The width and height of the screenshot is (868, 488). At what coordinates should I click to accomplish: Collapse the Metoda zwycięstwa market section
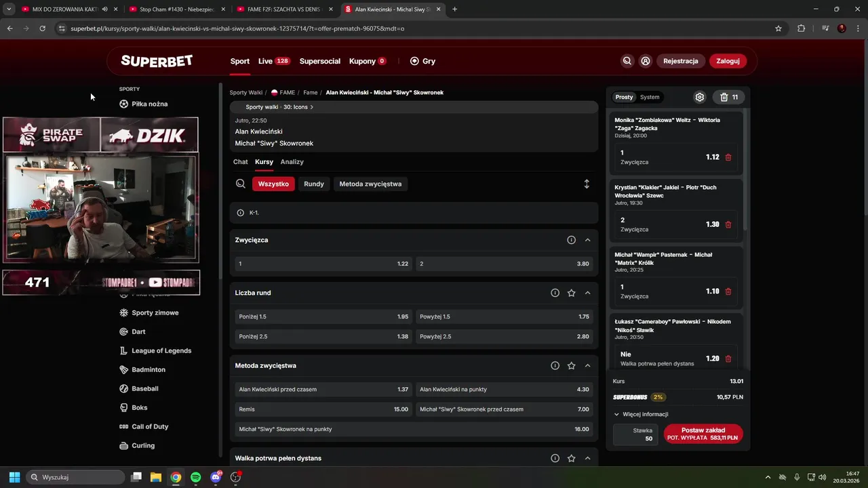[587, 365]
